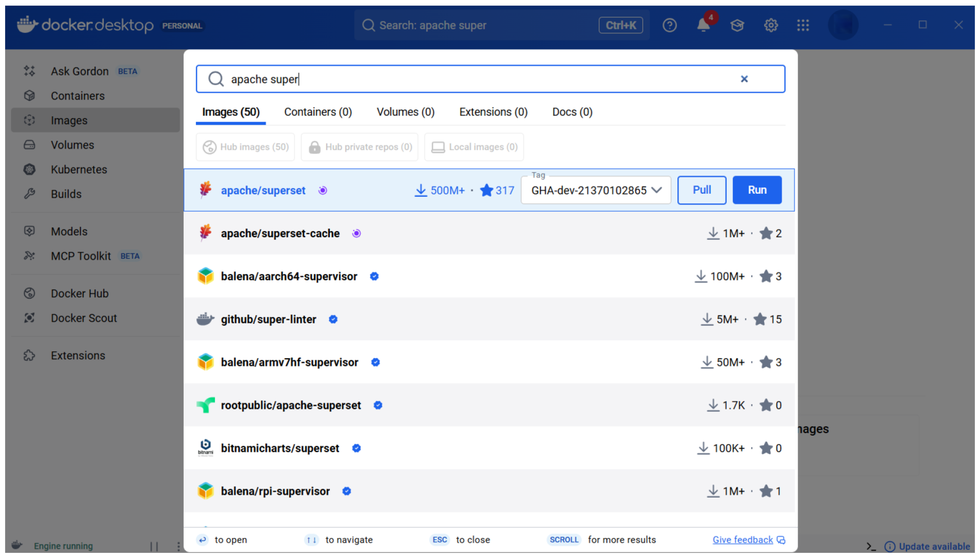This screenshot has height=559, width=980.
Task: Select the Docker Scout icon
Action: pyautogui.click(x=29, y=318)
